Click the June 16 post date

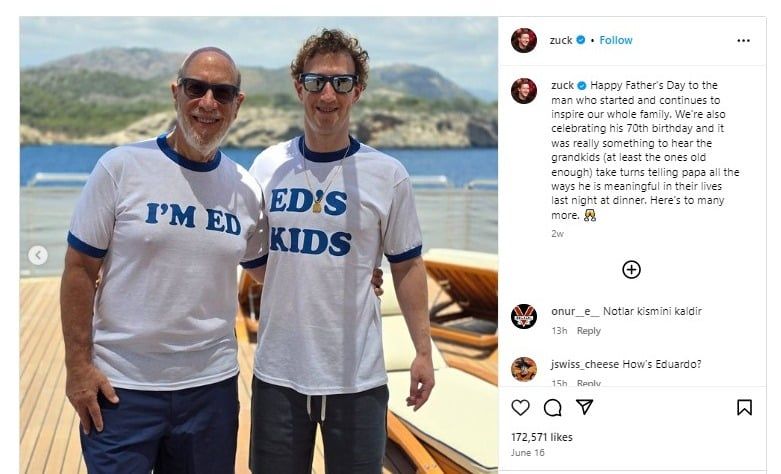click(x=526, y=453)
